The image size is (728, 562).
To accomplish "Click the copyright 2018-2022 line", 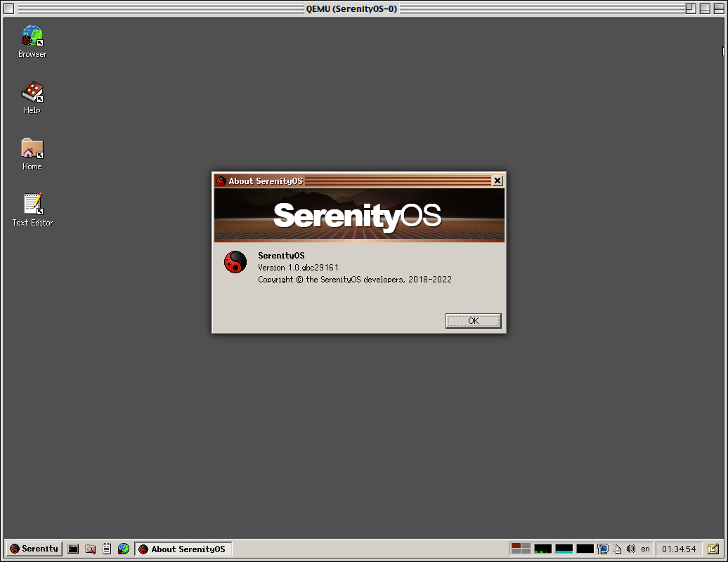I will click(355, 280).
